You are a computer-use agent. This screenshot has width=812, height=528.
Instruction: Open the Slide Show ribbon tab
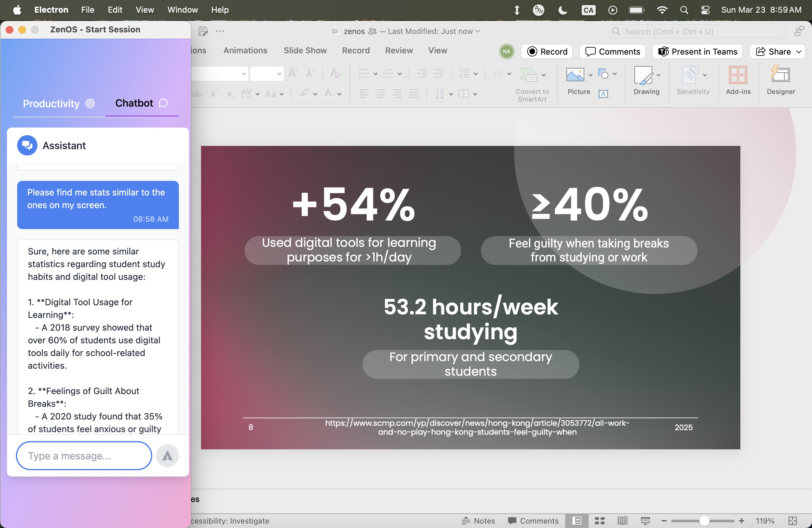pos(305,50)
